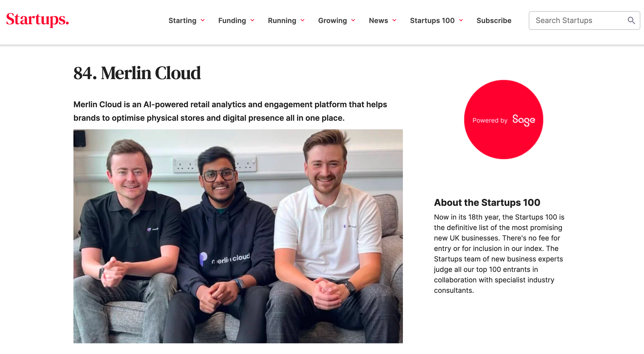Expand the Funding chevron arrow
The width and height of the screenshot is (644, 354).
[252, 20]
